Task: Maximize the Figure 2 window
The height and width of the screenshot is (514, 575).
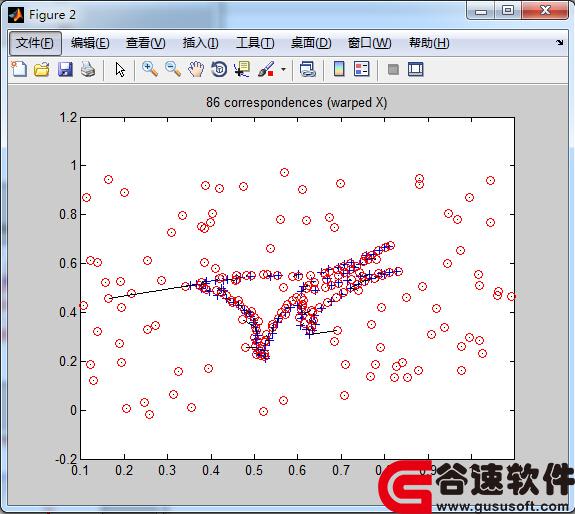Action: (508, 10)
